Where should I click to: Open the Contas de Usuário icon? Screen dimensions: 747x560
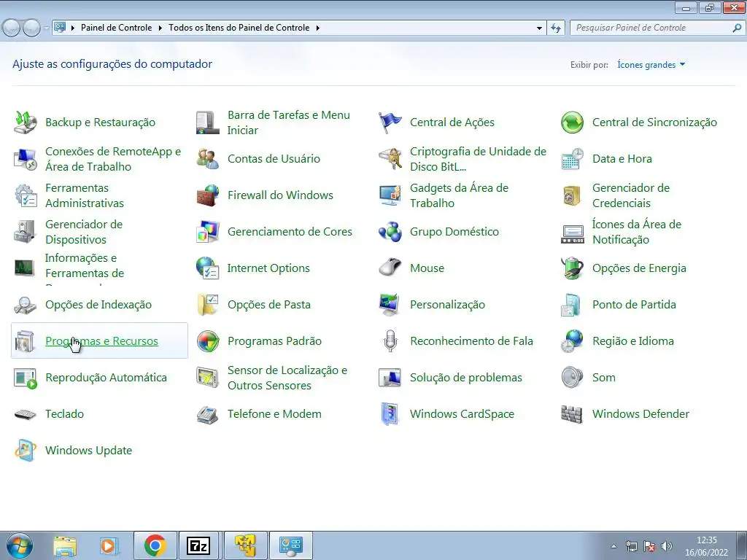(207, 158)
